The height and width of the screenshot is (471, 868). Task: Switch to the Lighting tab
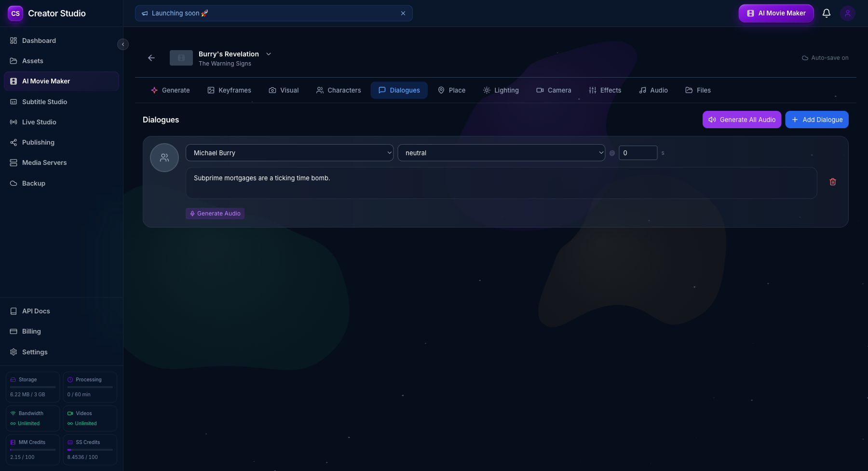pyautogui.click(x=501, y=90)
